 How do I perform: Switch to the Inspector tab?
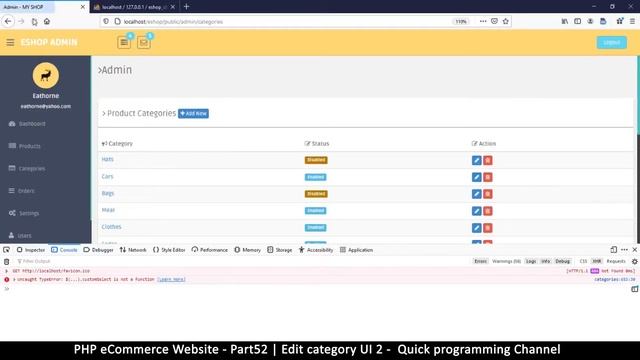point(31,250)
